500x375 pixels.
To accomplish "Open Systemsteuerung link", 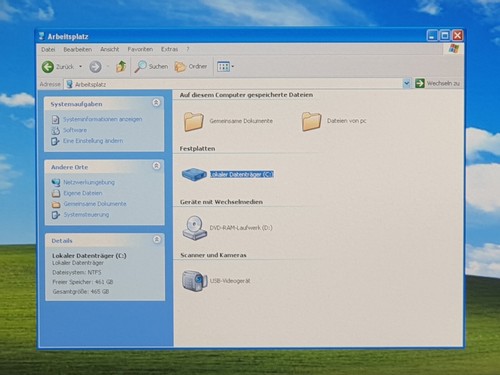I will tap(86, 215).
